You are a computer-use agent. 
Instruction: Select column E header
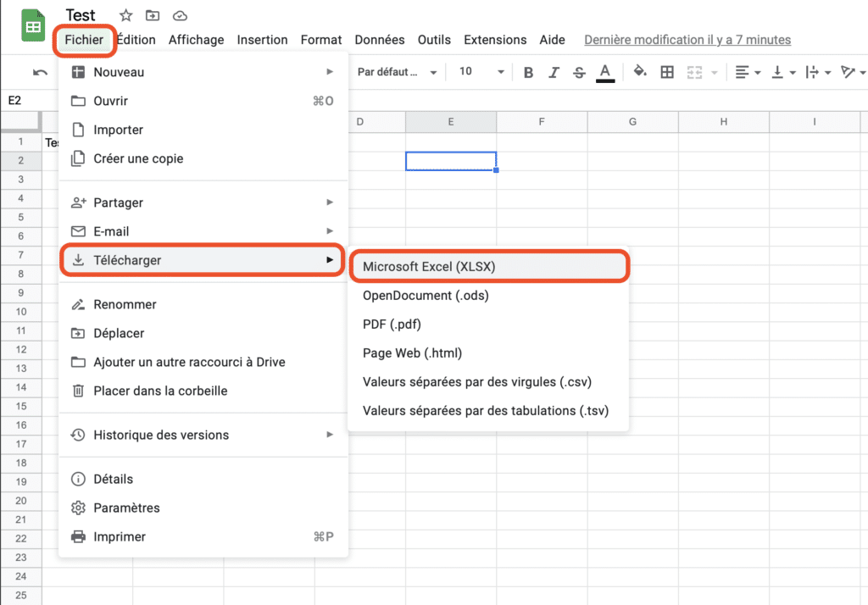pos(451,122)
